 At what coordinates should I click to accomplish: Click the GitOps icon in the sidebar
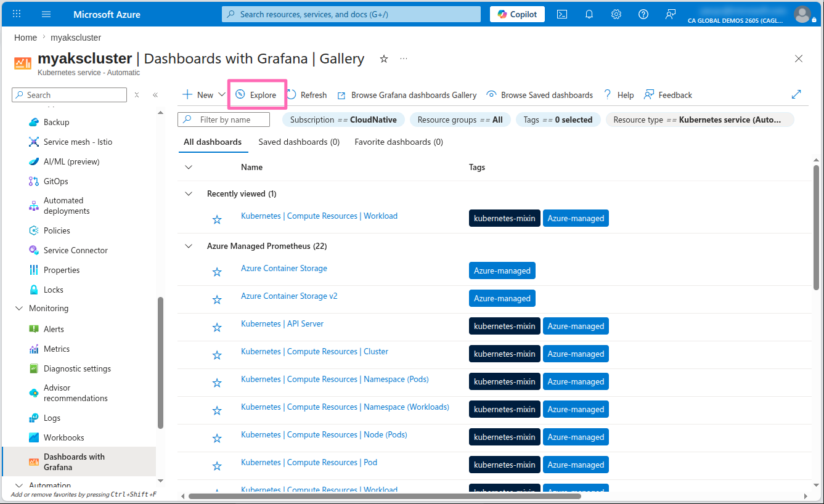[x=34, y=181]
